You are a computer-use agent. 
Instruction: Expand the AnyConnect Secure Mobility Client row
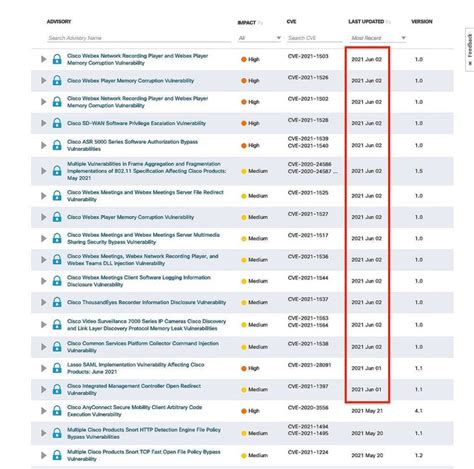pyautogui.click(x=43, y=411)
